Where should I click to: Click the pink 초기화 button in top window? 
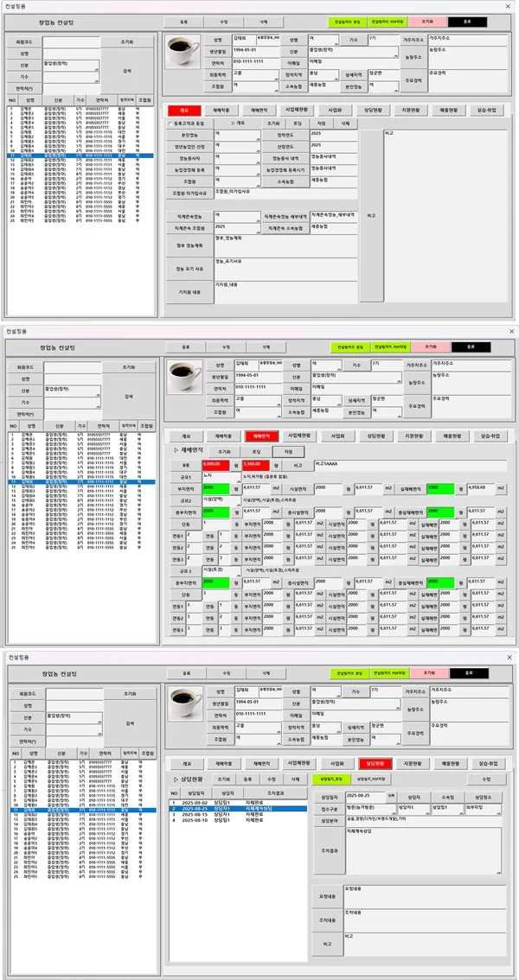[427, 22]
